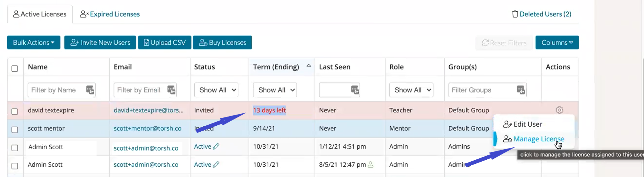Click icon inside Filter Groups field

coord(520,90)
